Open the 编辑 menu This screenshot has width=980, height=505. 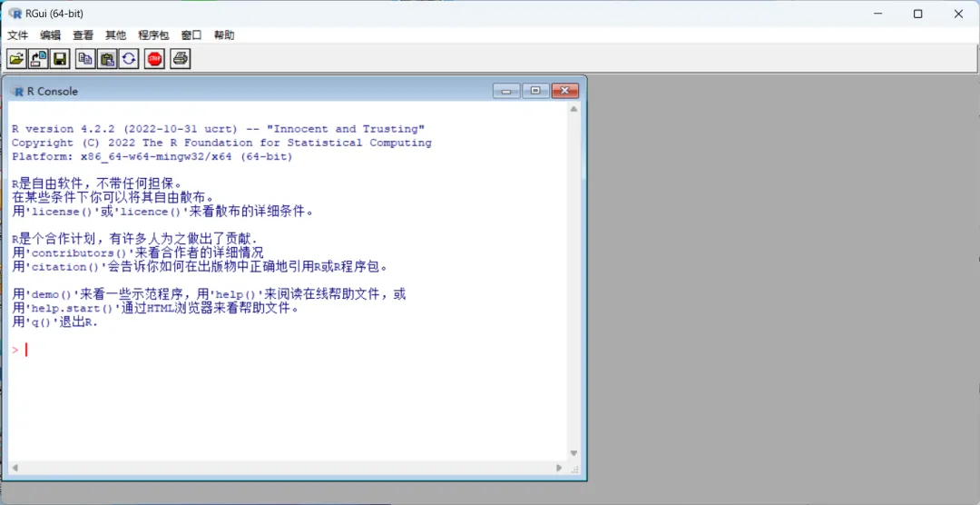point(51,35)
